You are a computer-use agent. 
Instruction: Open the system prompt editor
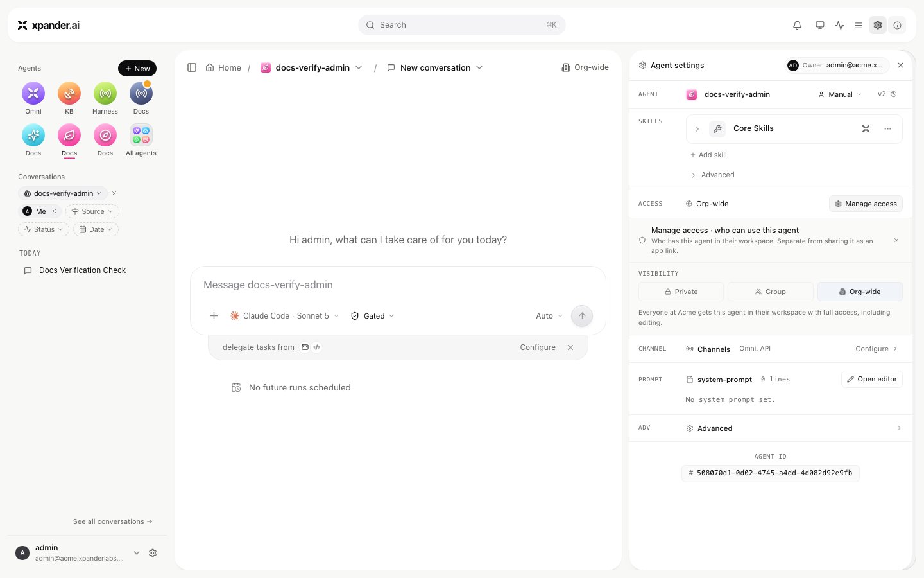(x=872, y=380)
